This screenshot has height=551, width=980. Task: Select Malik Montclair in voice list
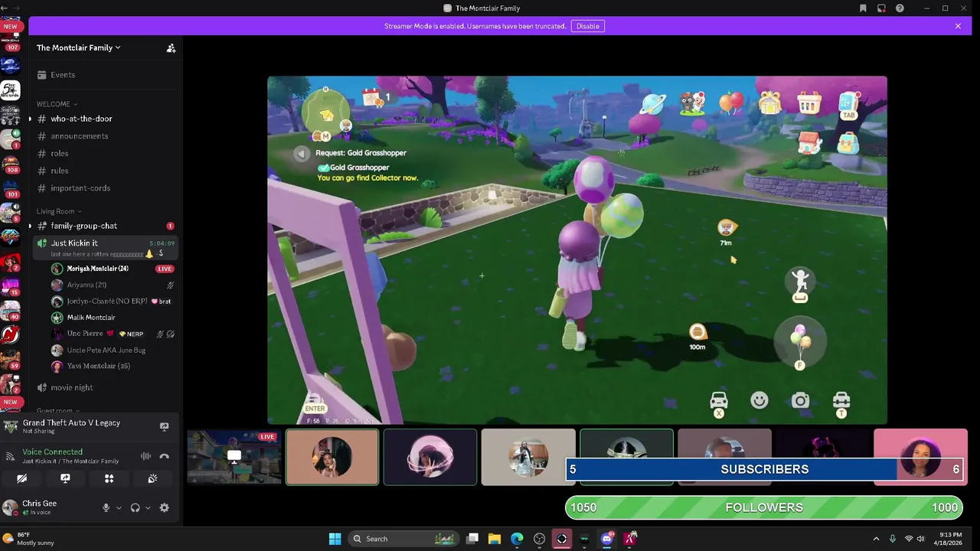[112, 318]
